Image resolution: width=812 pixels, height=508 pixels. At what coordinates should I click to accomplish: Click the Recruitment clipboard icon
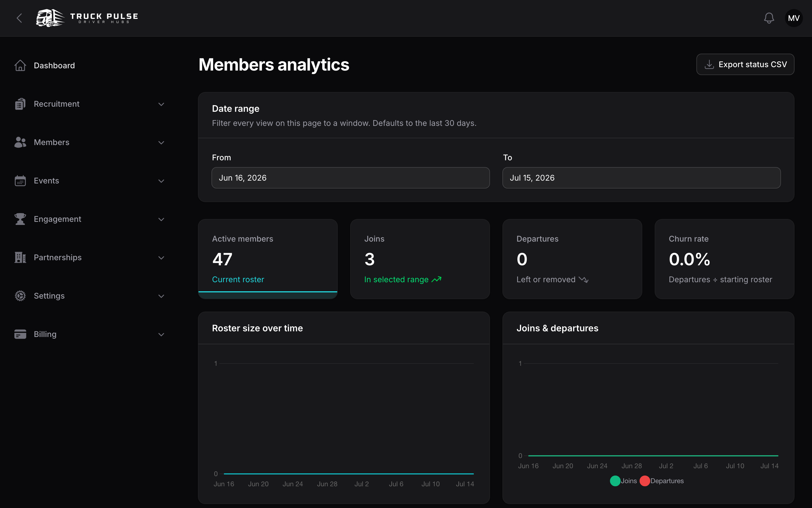tap(20, 104)
